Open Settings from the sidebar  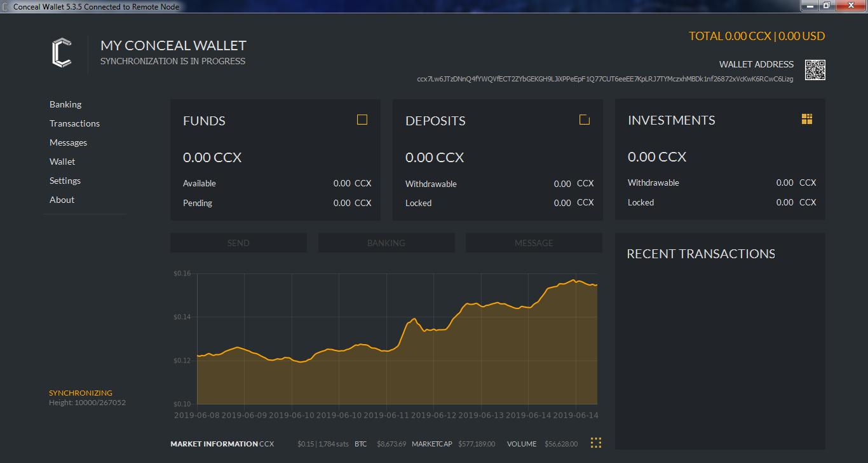coord(65,181)
